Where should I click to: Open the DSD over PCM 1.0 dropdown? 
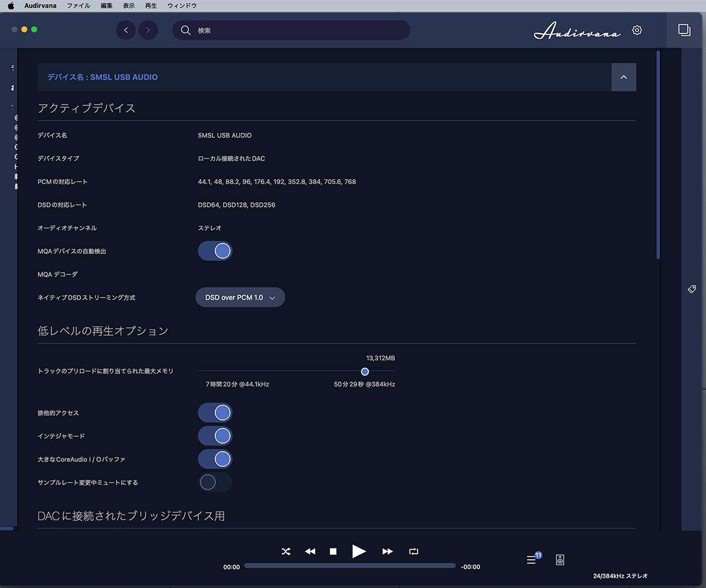coord(240,298)
